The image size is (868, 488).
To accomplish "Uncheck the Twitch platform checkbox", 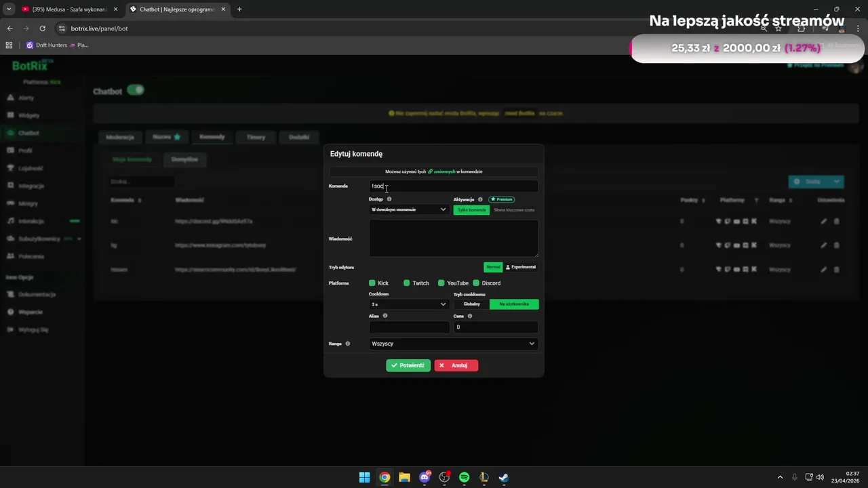I will tap(407, 283).
